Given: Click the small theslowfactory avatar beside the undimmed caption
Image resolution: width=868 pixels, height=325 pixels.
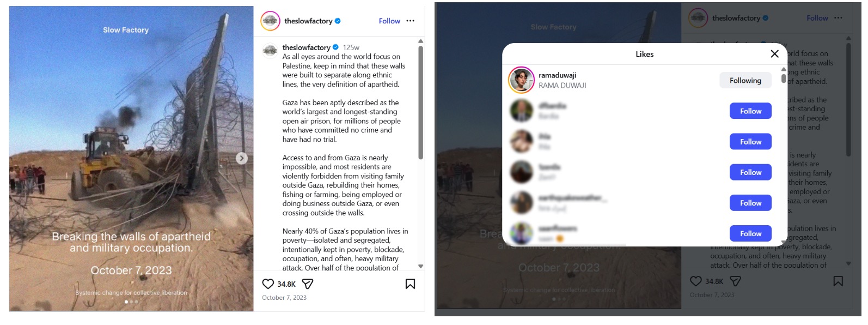Looking at the screenshot, I should [270, 51].
